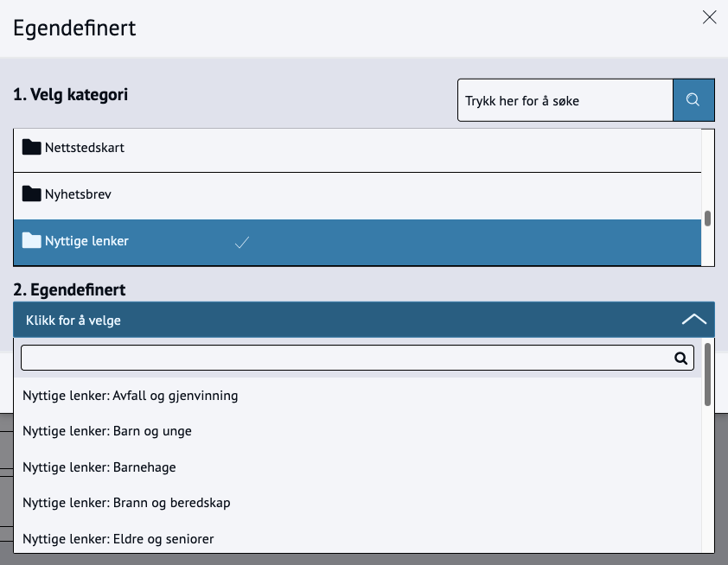Click the Nyhetsbrev folder icon
Image resolution: width=728 pixels, height=565 pixels.
(32, 194)
